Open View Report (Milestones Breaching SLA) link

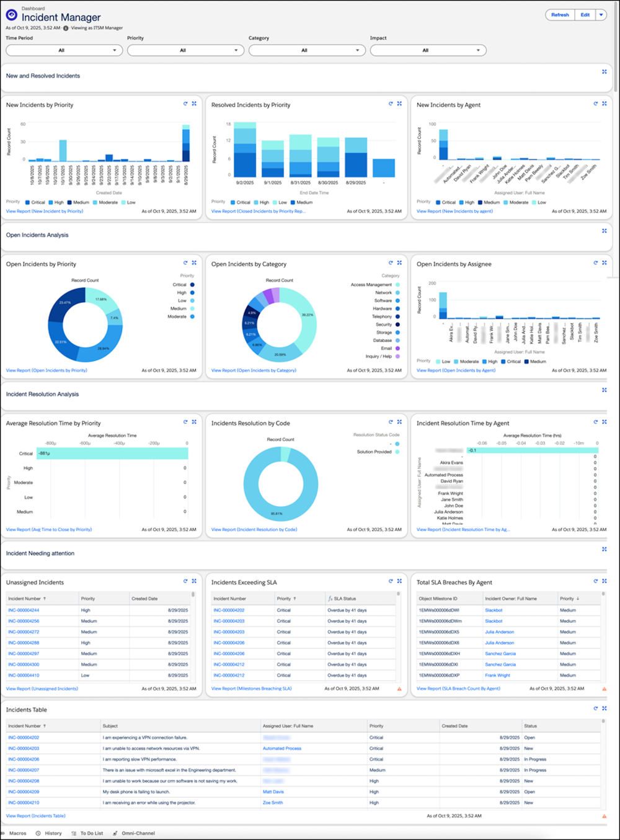[251, 689]
